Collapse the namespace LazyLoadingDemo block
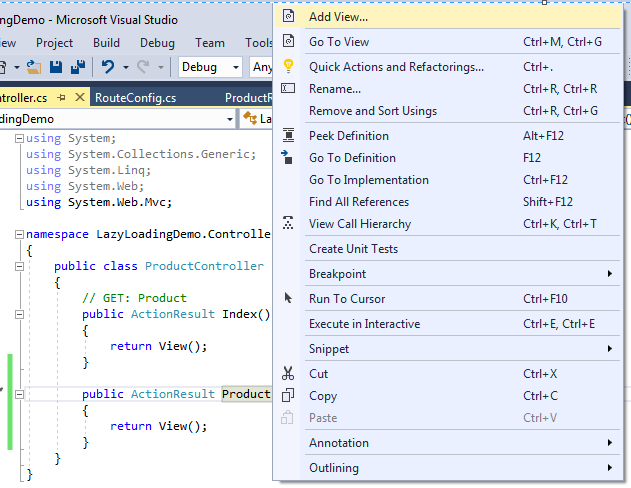Viewport: 631px width, 488px height. point(19,234)
